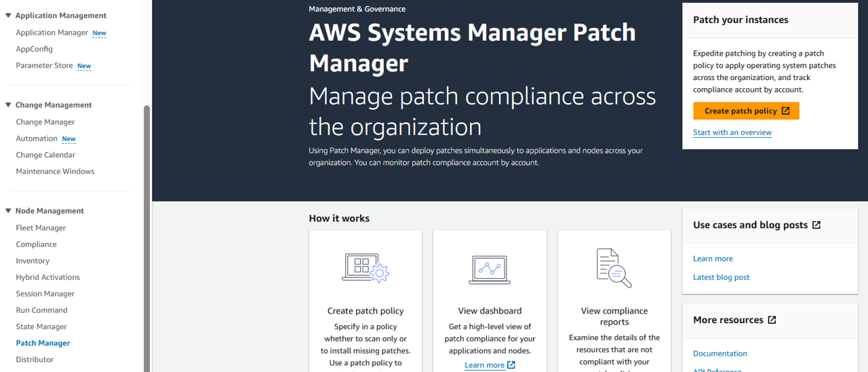Click the Documentation link under More resources
868x372 pixels.
[x=719, y=354]
